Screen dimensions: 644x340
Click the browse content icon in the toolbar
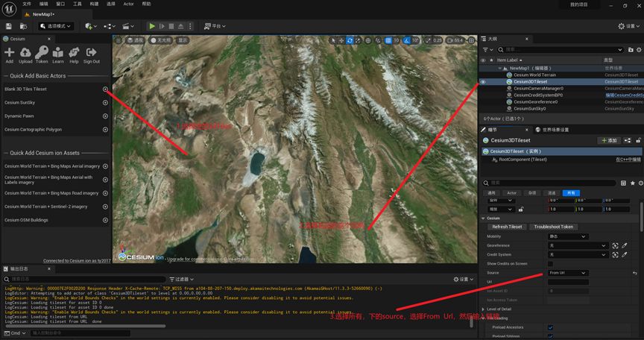(23, 26)
